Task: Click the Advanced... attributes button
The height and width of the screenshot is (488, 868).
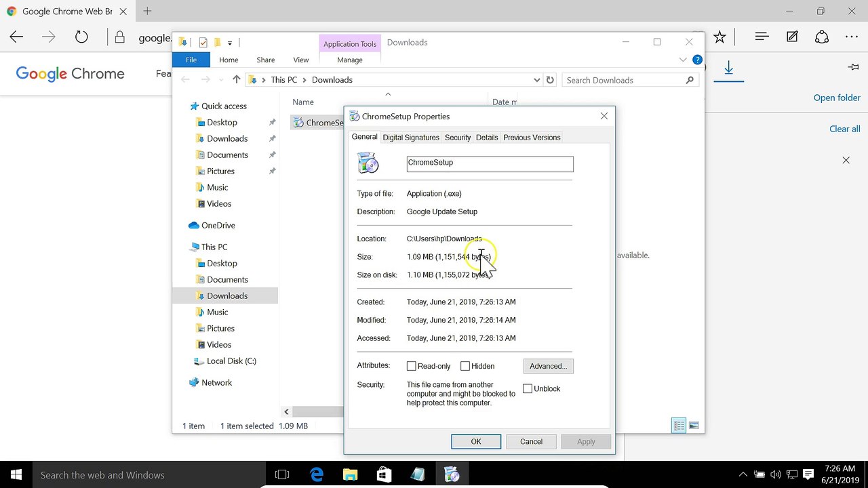Action: point(548,366)
